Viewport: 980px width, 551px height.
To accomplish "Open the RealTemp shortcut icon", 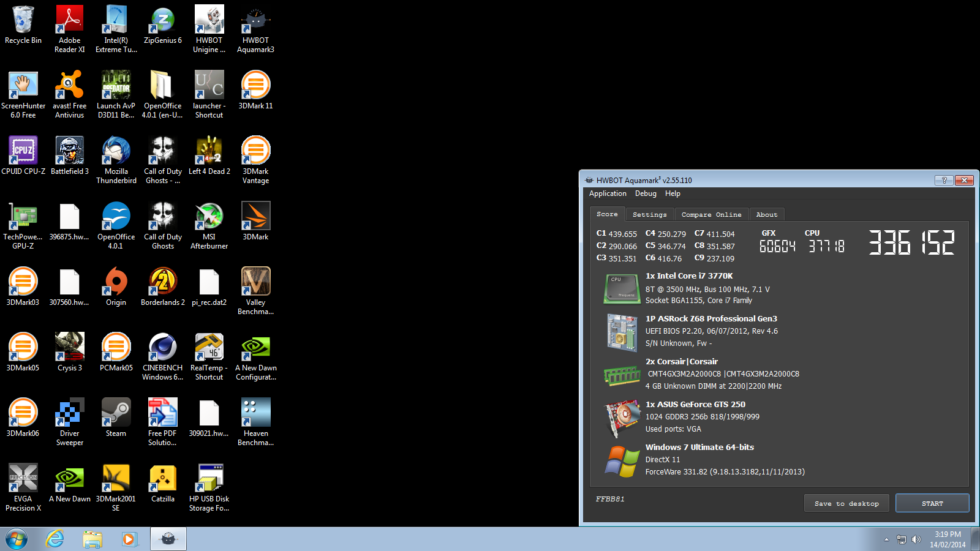I will [209, 357].
